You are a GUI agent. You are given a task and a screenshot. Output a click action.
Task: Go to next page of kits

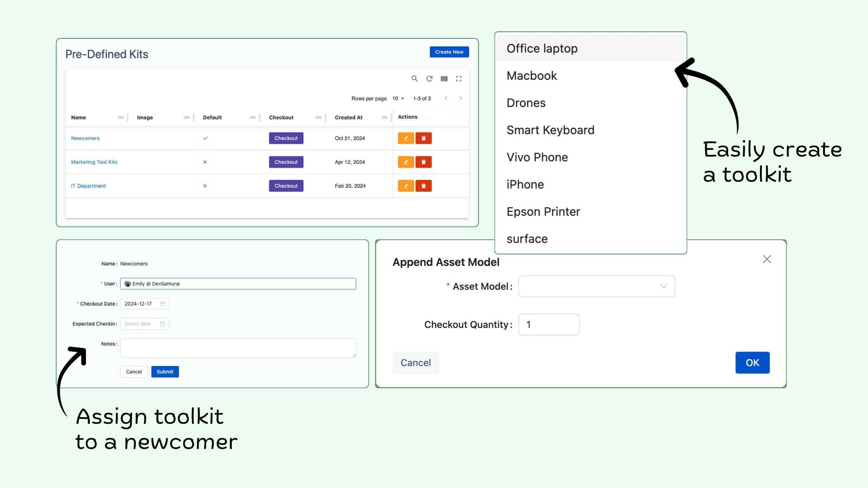tap(460, 98)
